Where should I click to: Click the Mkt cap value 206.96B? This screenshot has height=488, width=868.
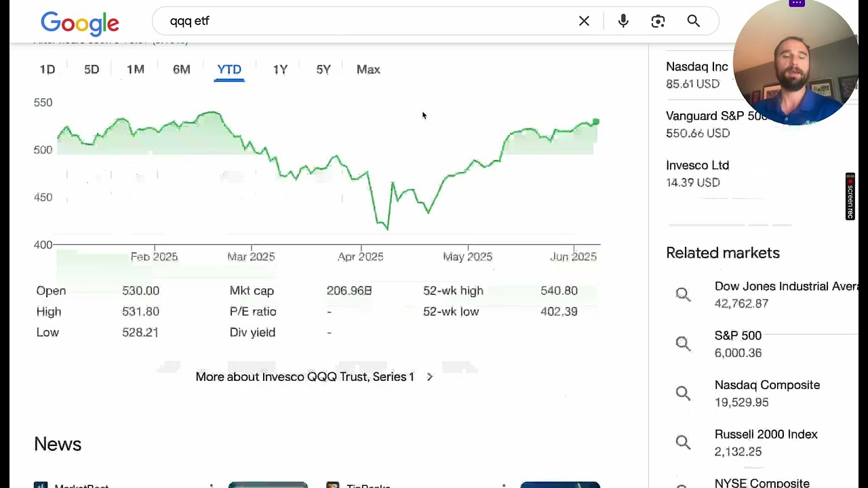pyautogui.click(x=349, y=291)
